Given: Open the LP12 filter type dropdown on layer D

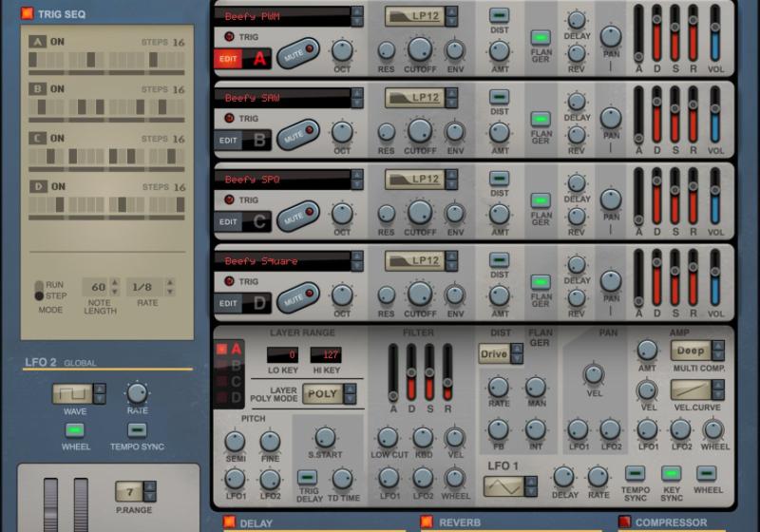Looking at the screenshot, I should pos(421,260).
